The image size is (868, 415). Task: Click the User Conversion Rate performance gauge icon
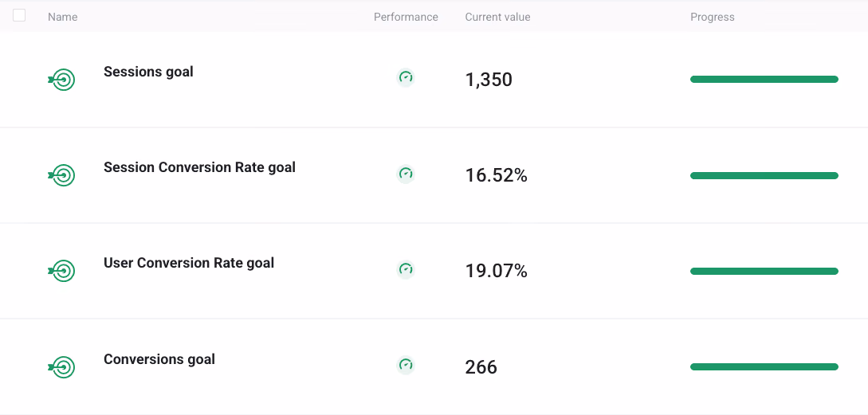pos(406,269)
